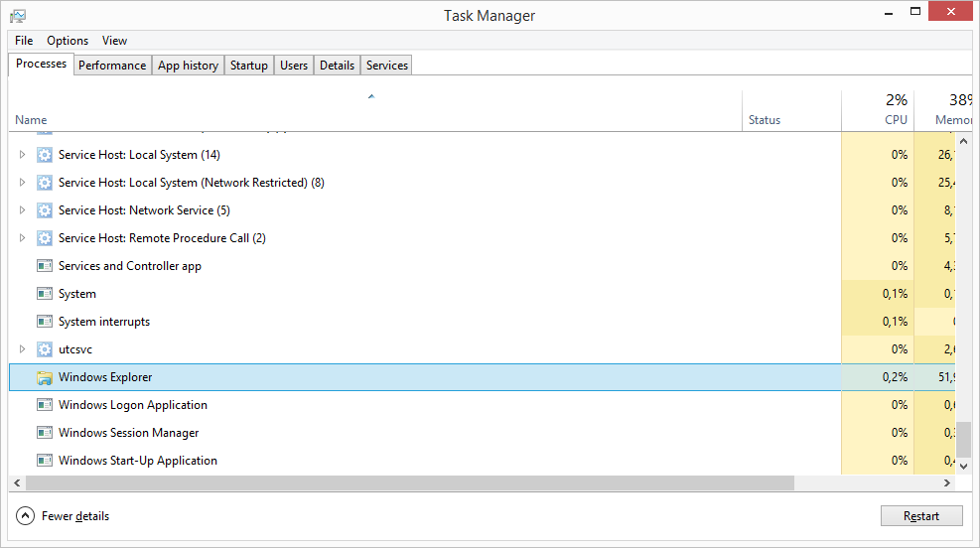Expand Service Host: Local System (14)
The image size is (980, 548).
coord(23,155)
